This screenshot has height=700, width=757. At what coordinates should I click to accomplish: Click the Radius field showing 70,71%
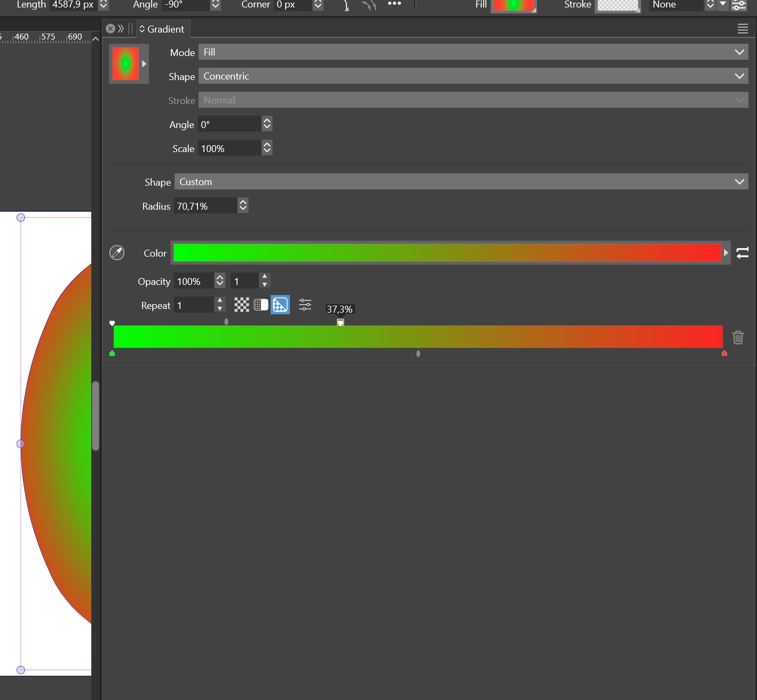206,206
